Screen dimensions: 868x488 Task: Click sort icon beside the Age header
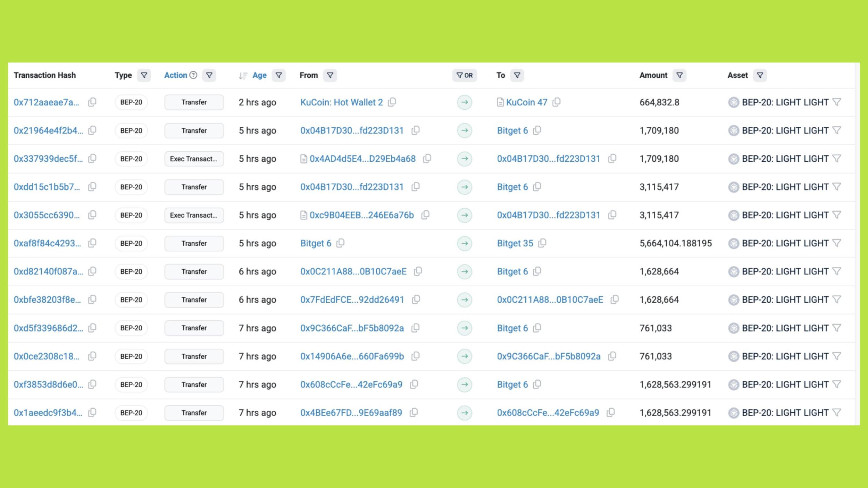coord(243,76)
